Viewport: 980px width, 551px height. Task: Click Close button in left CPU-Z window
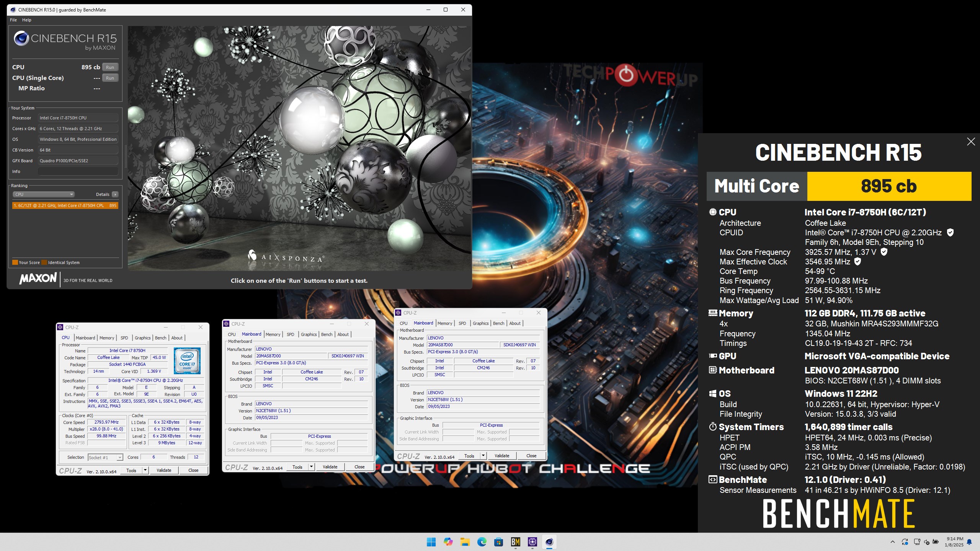193,470
